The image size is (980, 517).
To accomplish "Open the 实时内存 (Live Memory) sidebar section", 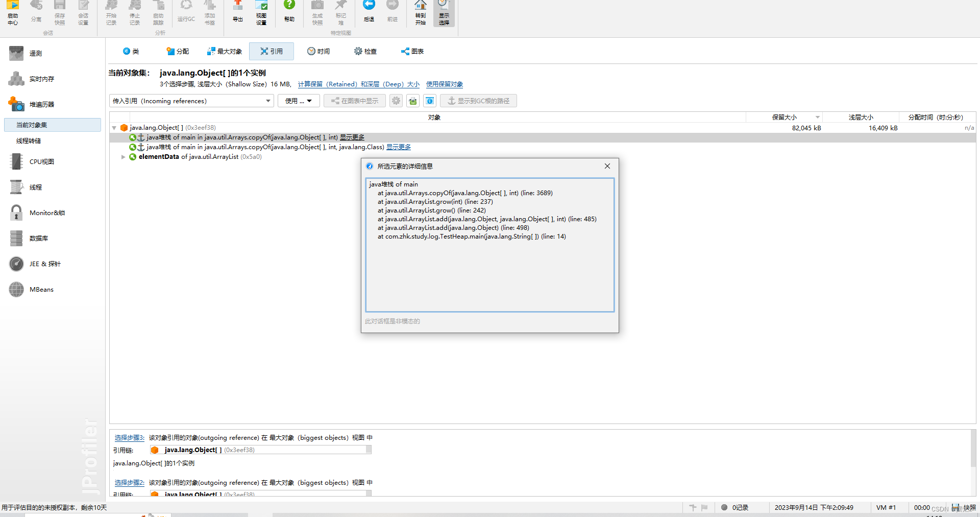I will click(x=41, y=79).
